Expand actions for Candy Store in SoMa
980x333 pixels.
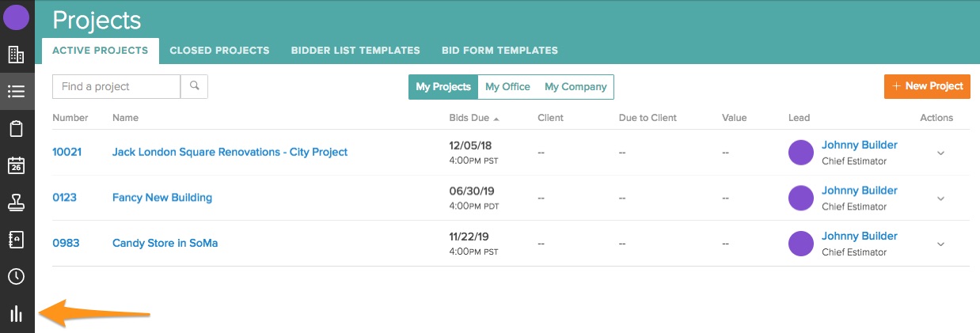click(x=940, y=244)
